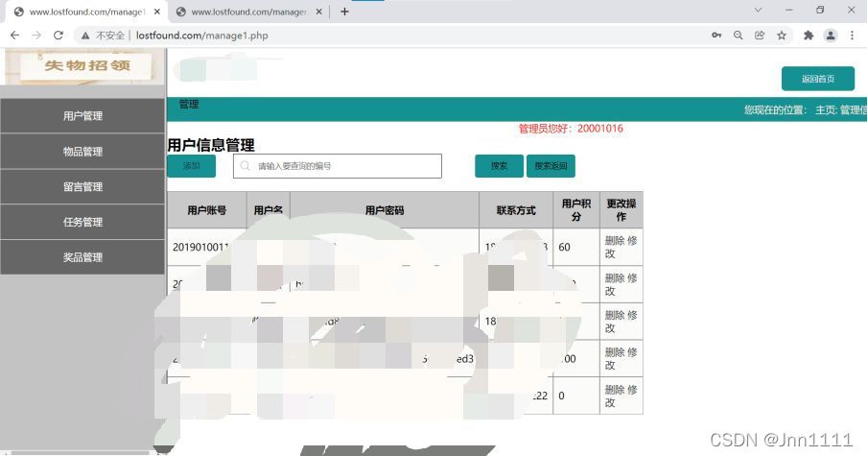Open the saved passwords key icon

click(716, 36)
